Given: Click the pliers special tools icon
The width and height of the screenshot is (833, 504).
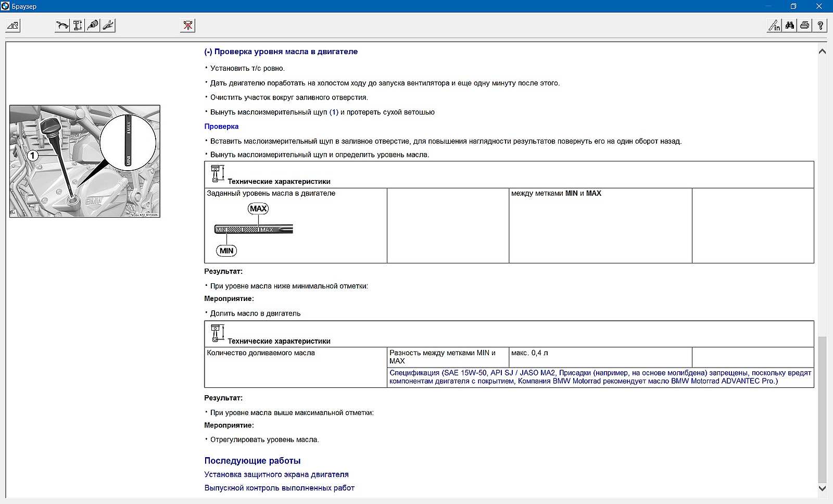Looking at the screenshot, I should tap(108, 26).
